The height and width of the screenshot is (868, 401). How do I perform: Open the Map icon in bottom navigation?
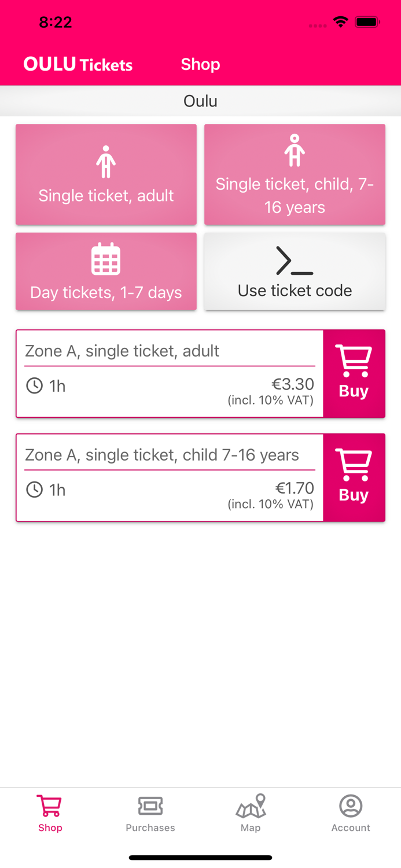pos(251,805)
